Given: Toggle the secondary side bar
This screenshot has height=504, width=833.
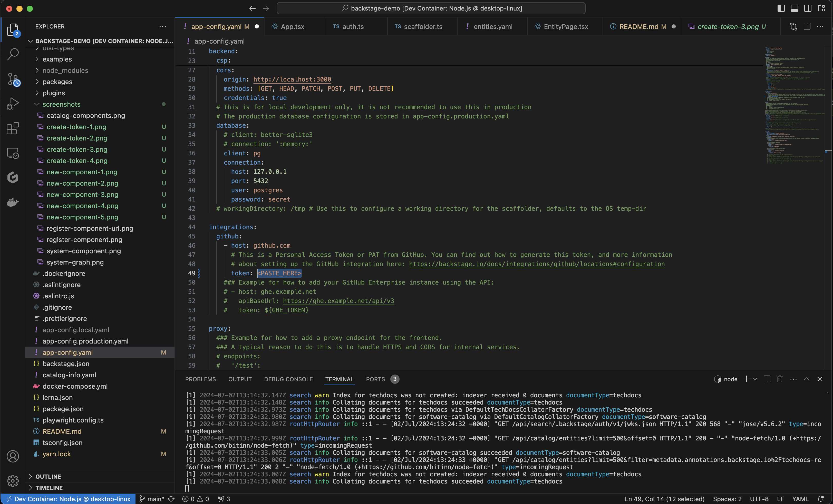Looking at the screenshot, I should coord(808,8).
